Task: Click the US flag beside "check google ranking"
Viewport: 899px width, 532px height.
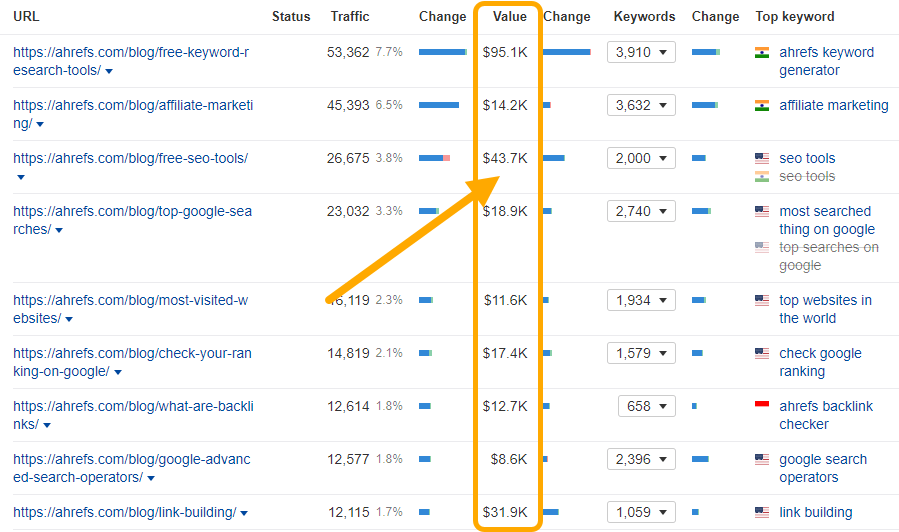Action: 762,353
